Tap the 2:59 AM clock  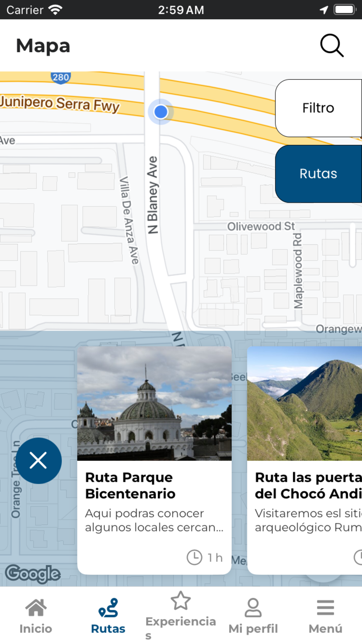coord(181,10)
